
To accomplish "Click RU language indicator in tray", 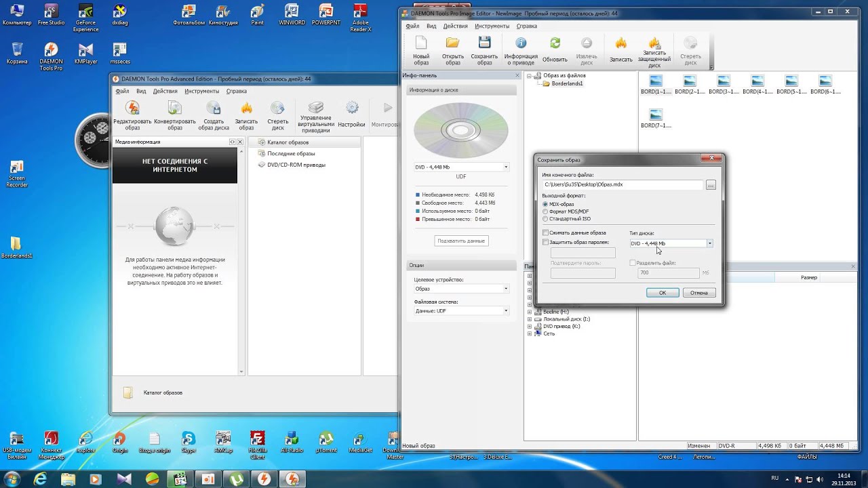I will pos(775,478).
